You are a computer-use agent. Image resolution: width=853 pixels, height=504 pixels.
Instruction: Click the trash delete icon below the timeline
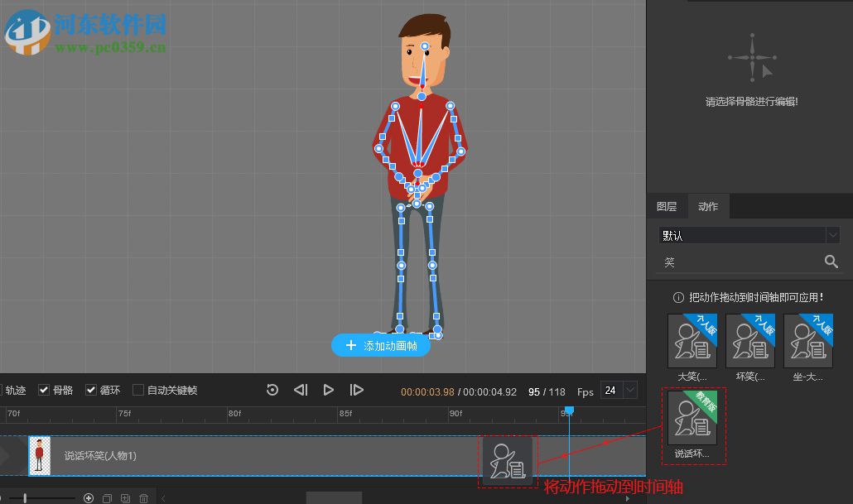point(143,498)
